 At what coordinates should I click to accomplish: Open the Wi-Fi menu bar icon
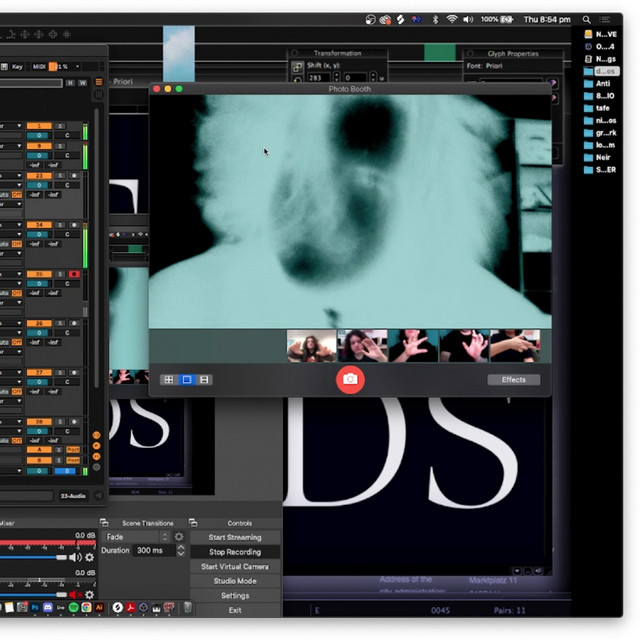(451, 19)
